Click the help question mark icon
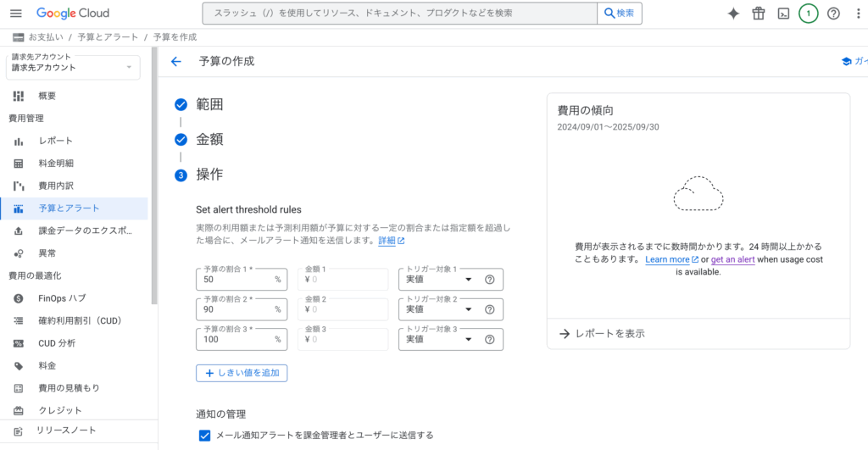 pos(833,14)
